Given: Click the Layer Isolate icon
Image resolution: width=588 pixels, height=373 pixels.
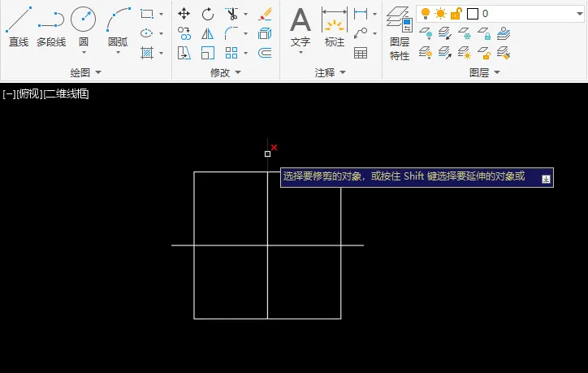Looking at the screenshot, I should coord(445,33).
